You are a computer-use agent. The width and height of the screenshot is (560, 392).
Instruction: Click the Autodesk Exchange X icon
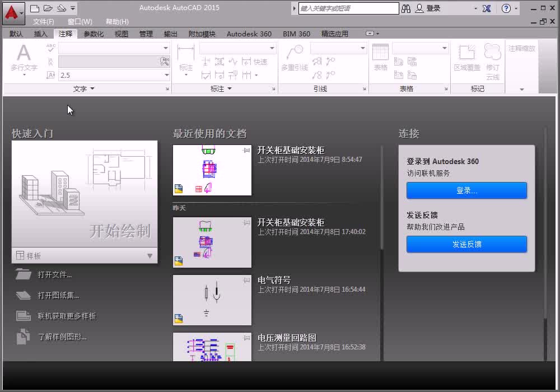(x=487, y=8)
